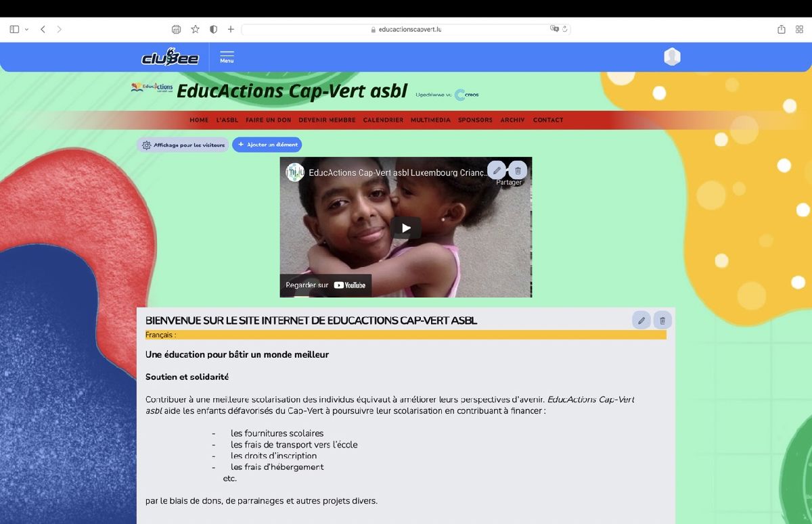
Task: Open the edit pencil for the welcome text block
Action: pos(641,320)
